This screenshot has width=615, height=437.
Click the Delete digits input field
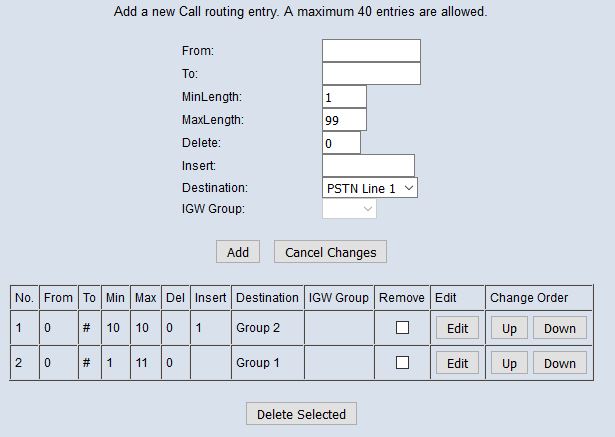341,143
